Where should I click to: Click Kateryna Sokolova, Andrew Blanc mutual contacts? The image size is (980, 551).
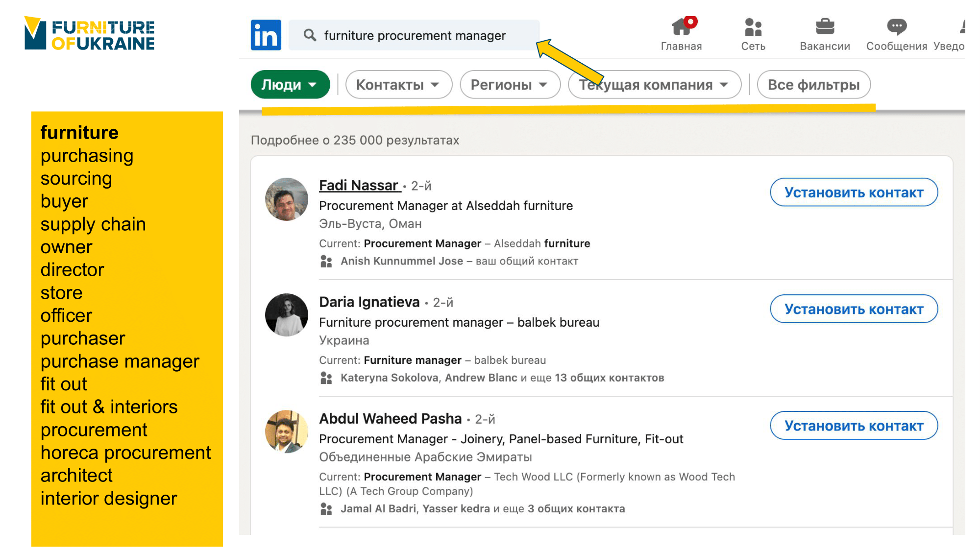(x=429, y=378)
